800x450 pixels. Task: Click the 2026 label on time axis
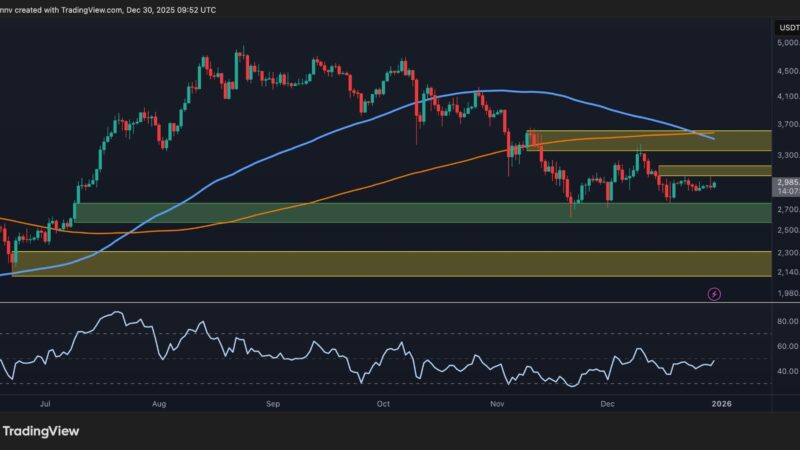point(721,404)
